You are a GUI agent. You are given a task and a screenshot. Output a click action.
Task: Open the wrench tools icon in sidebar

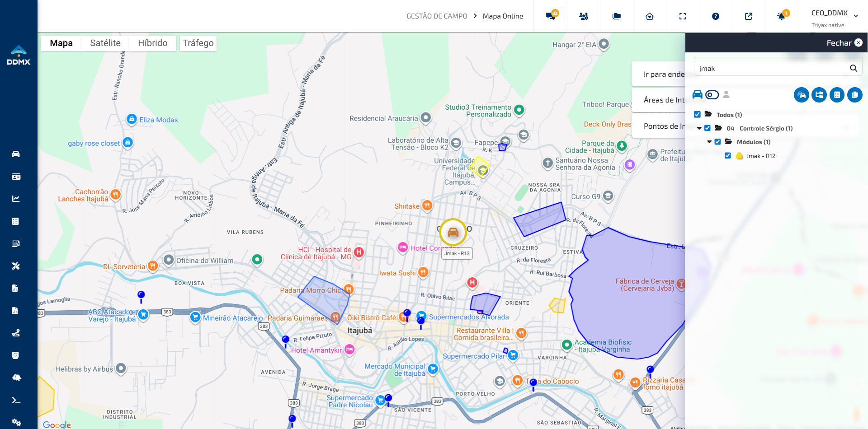(16, 266)
